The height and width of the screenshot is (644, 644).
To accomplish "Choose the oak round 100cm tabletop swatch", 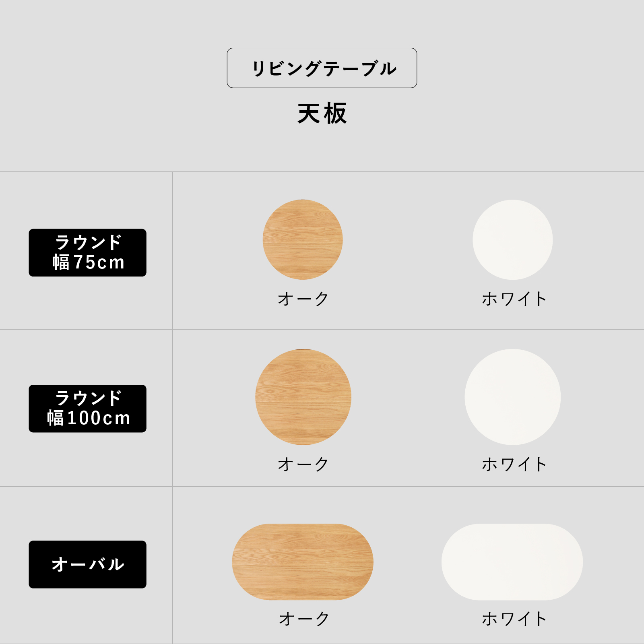I will tap(303, 397).
